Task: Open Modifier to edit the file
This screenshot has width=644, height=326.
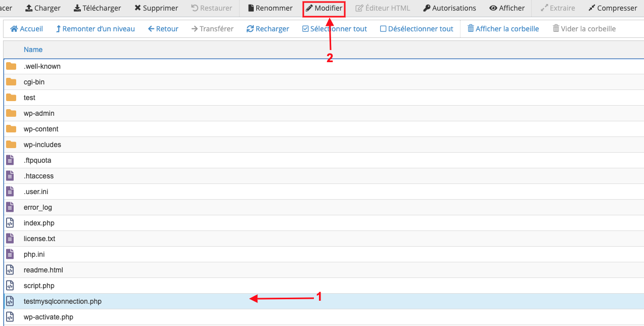Action: (x=324, y=8)
